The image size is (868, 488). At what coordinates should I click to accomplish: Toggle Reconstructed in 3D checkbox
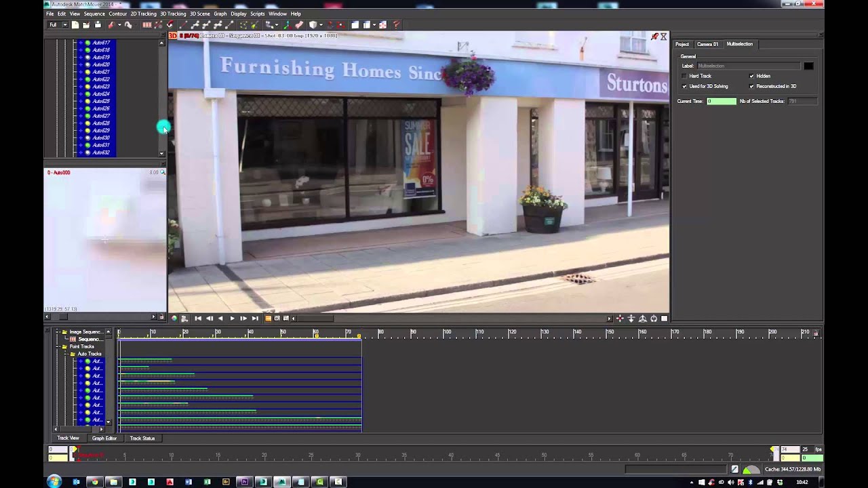coord(751,86)
